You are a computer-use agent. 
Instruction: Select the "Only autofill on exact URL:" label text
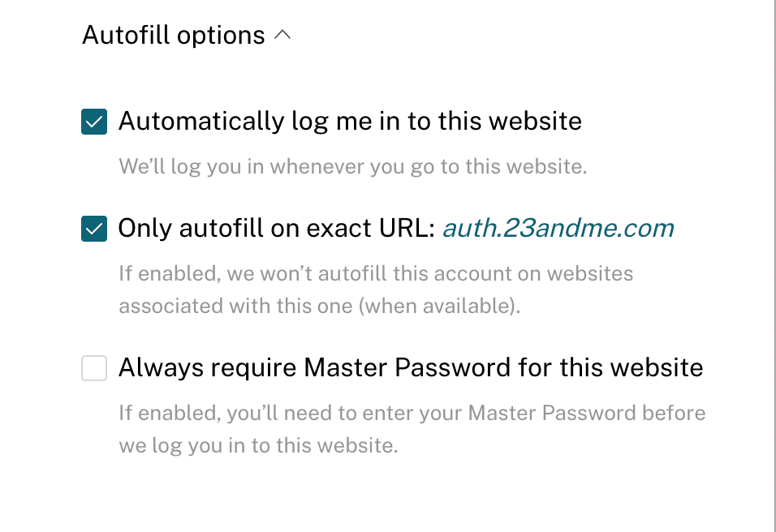[x=277, y=229]
